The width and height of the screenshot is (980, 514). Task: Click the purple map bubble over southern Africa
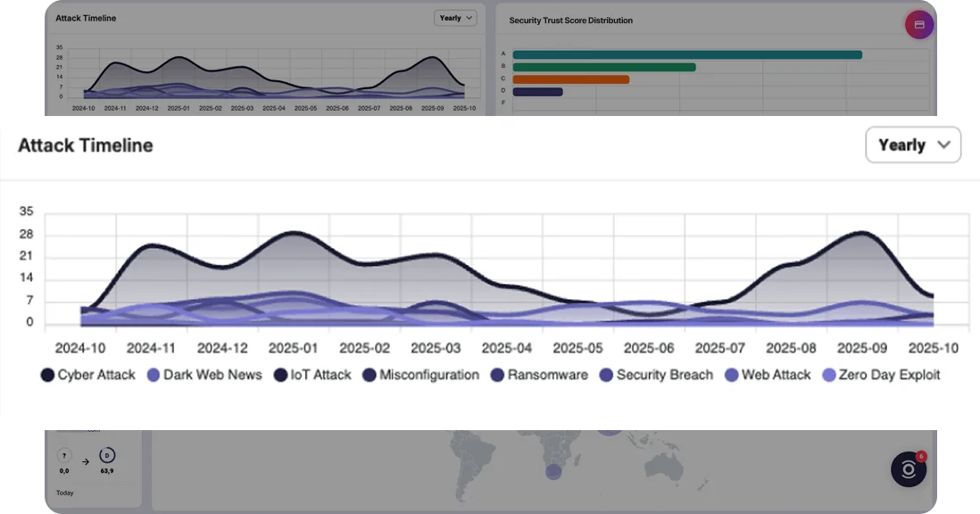pos(553,471)
